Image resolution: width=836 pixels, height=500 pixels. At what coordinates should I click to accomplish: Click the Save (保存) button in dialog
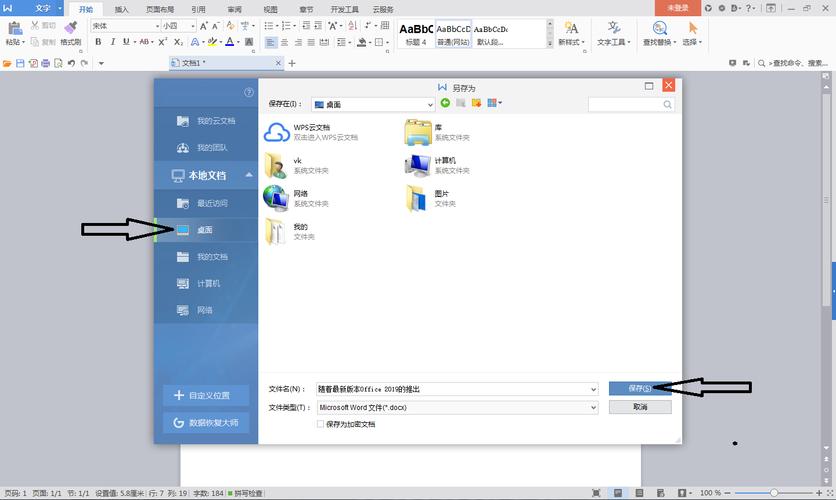point(640,388)
